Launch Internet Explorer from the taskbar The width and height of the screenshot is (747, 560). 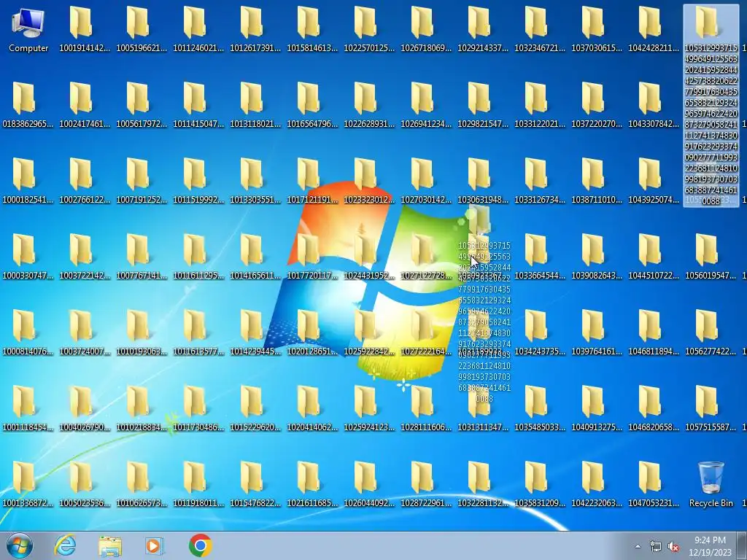point(65,545)
